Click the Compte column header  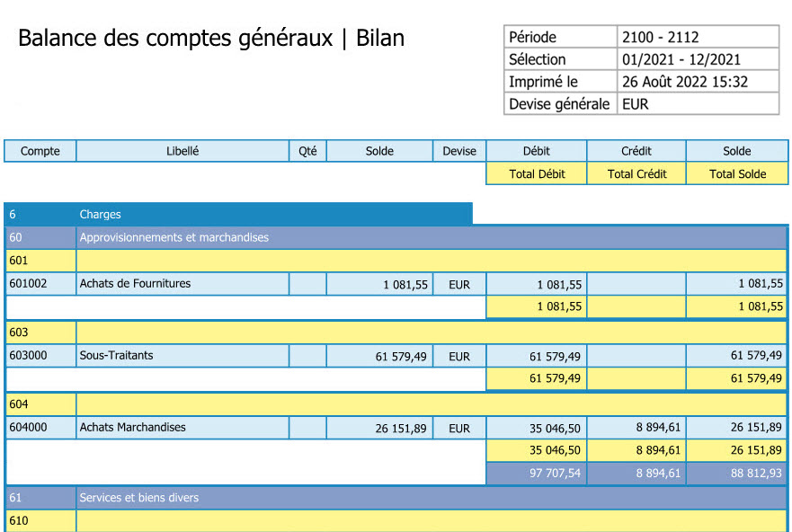(40, 151)
